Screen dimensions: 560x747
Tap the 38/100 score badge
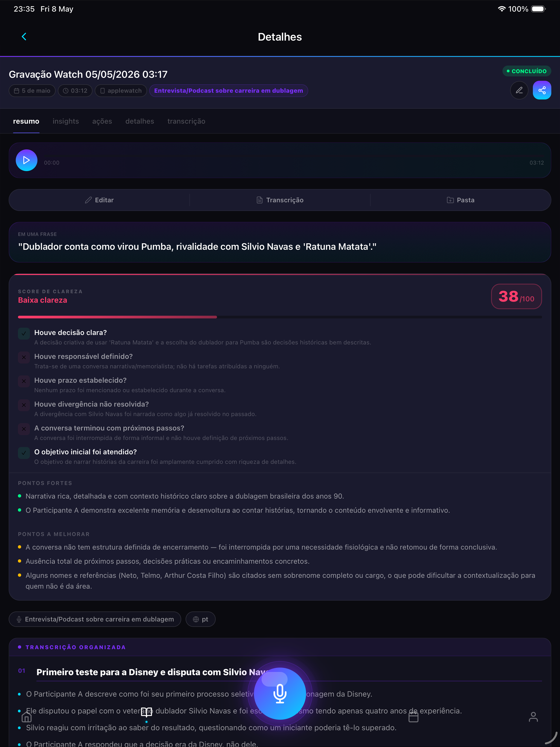[516, 296]
